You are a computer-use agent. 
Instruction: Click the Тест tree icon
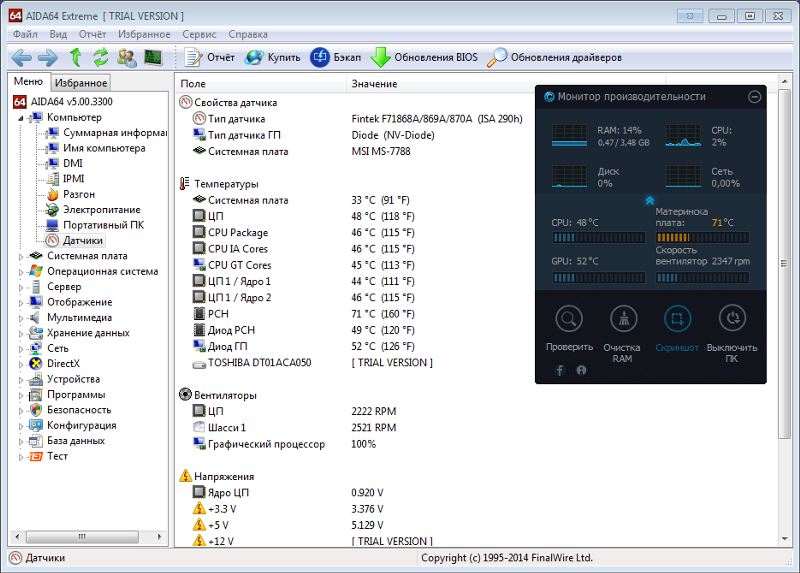point(36,456)
